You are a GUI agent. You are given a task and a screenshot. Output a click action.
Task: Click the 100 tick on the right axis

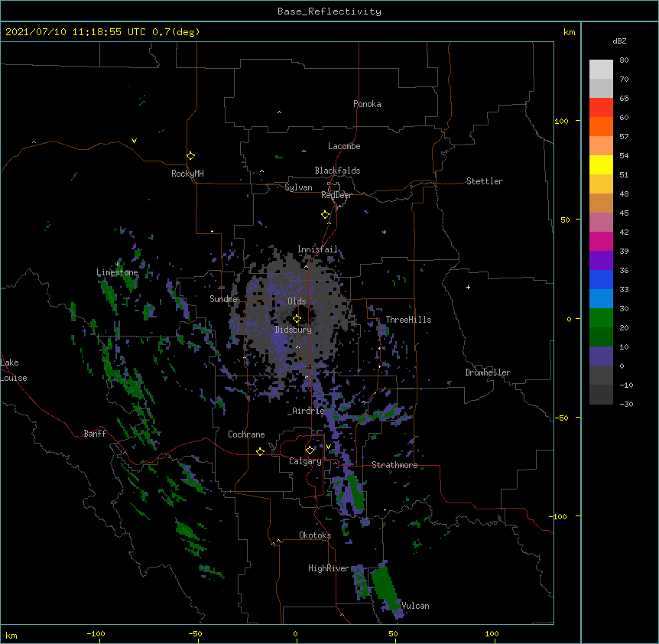point(561,121)
